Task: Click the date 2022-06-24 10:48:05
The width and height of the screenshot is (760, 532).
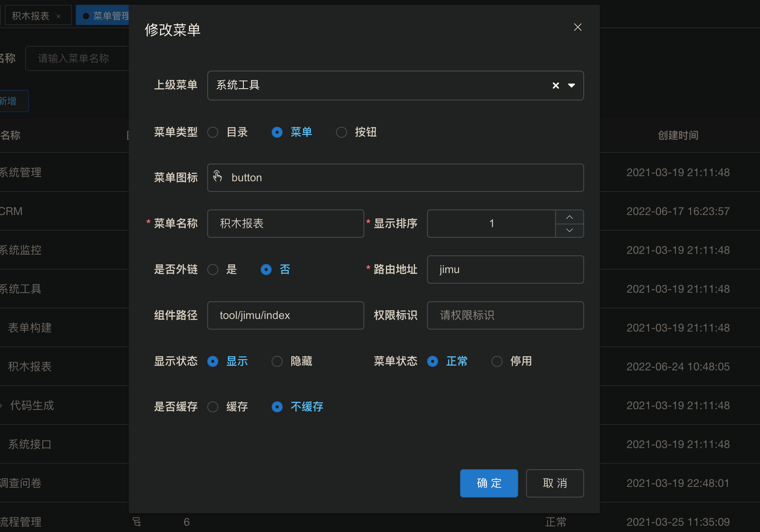Action: [x=678, y=366]
